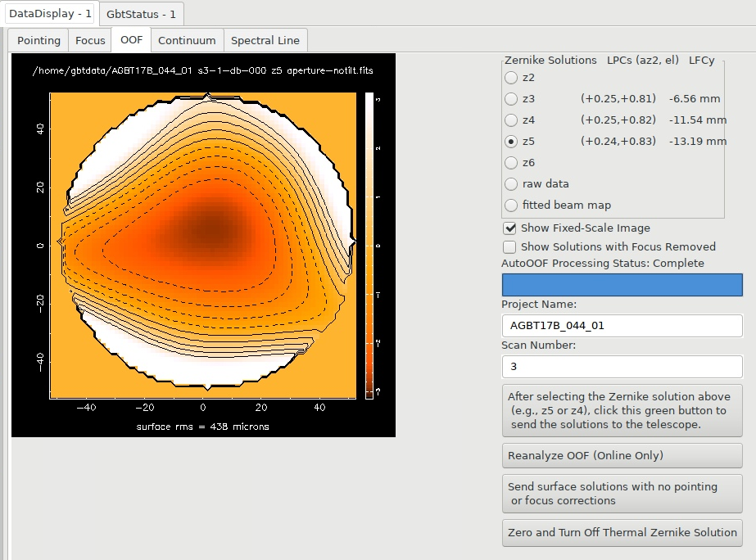756x560 pixels.
Task: Switch to the Continuum tab
Action: click(187, 40)
